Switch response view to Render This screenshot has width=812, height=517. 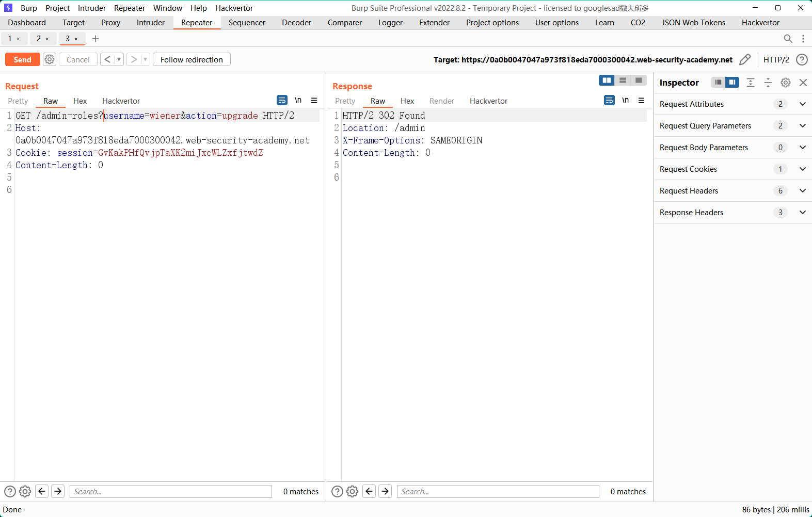click(442, 101)
